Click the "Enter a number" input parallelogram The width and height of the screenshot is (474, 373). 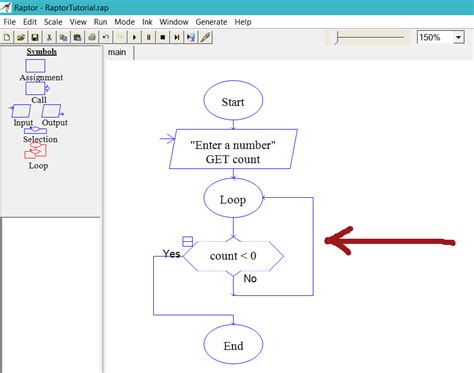(233, 149)
